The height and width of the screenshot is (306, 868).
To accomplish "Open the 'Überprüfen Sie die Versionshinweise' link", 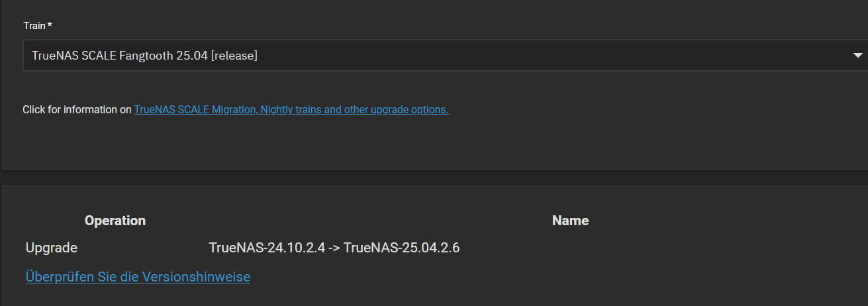I will [x=138, y=277].
